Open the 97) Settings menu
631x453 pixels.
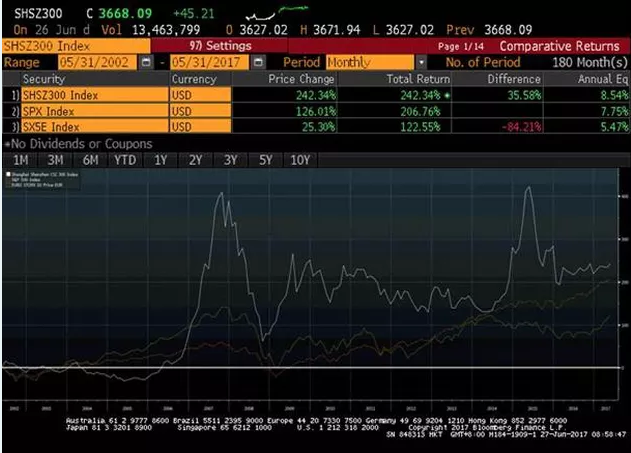220,46
